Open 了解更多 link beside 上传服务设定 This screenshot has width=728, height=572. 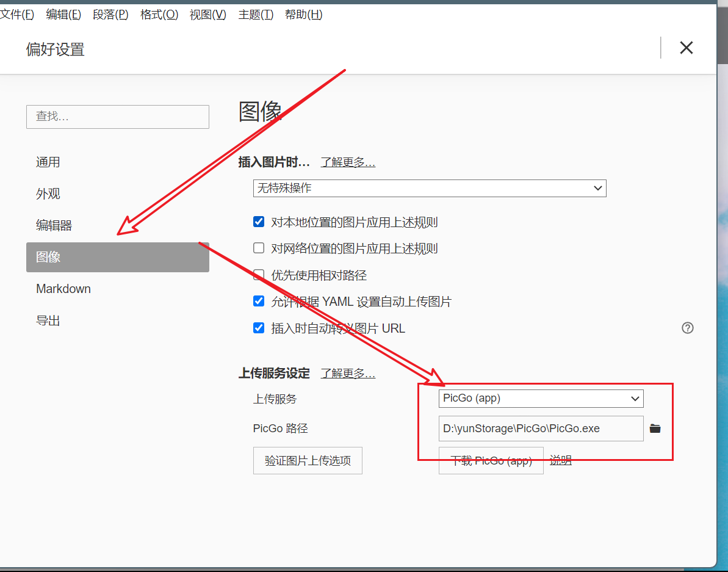tap(348, 373)
